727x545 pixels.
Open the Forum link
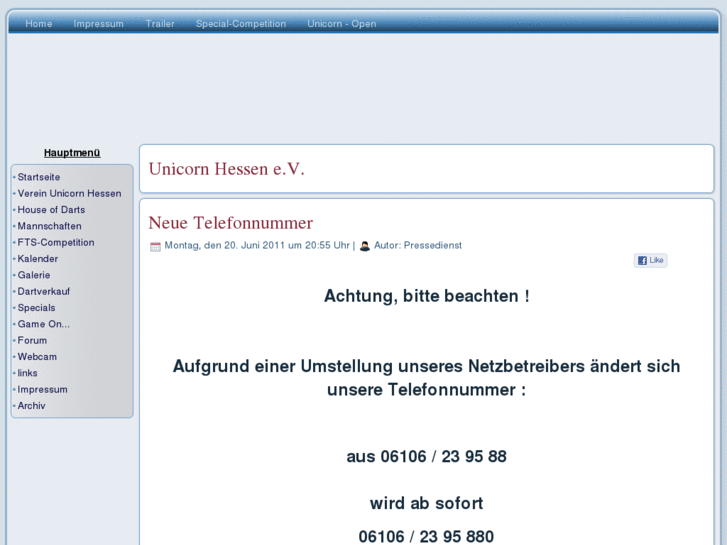tap(32, 340)
